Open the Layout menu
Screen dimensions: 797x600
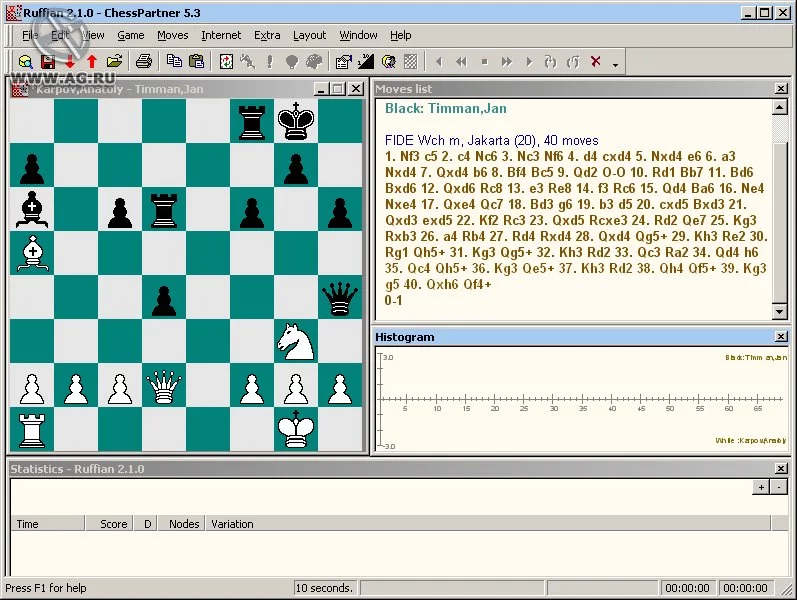[x=309, y=35]
